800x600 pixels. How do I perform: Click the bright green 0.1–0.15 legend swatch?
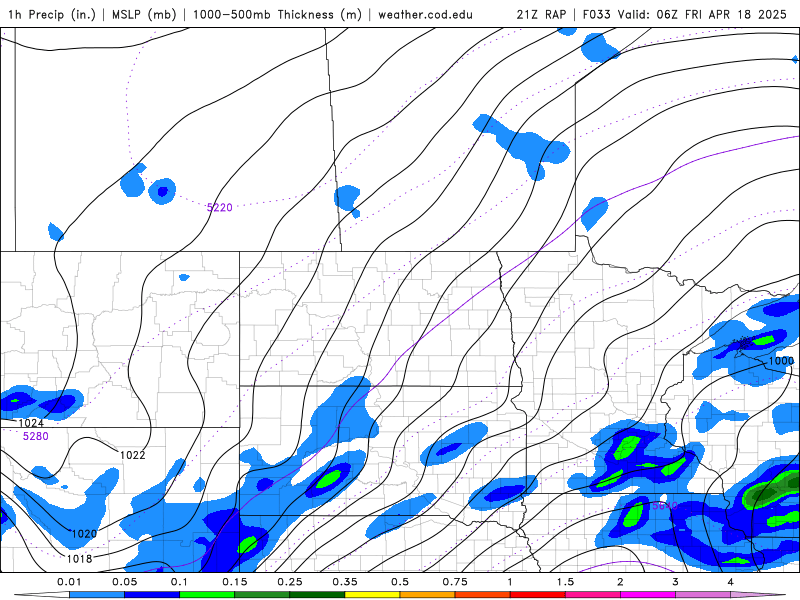point(207,595)
